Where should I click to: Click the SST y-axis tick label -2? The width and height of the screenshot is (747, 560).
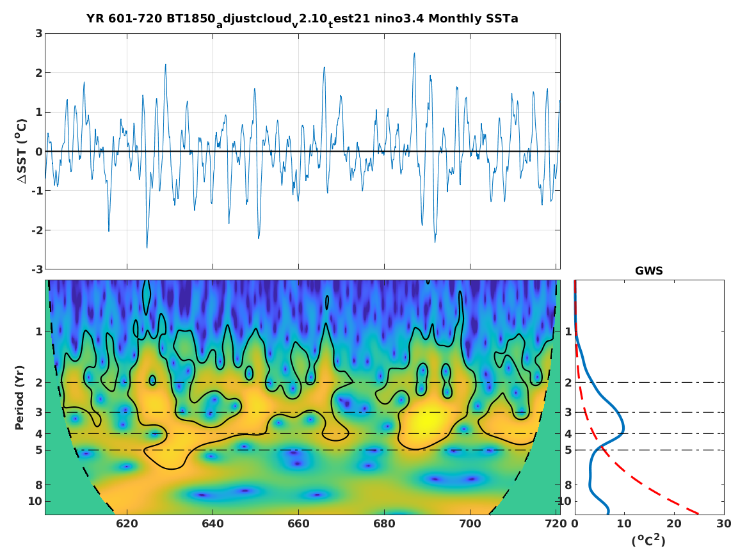click(x=36, y=230)
